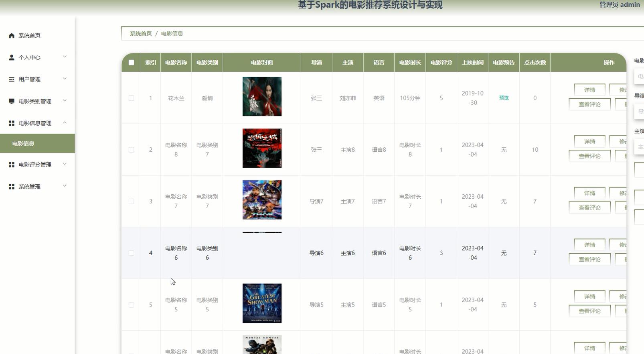
Task: Select the 电影信息 submenu item
Action: pyautogui.click(x=37, y=143)
